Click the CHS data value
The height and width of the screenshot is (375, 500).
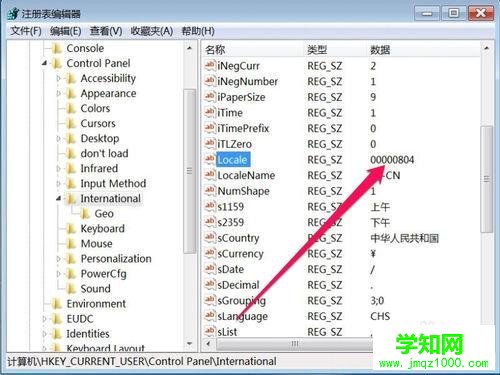pos(380,316)
